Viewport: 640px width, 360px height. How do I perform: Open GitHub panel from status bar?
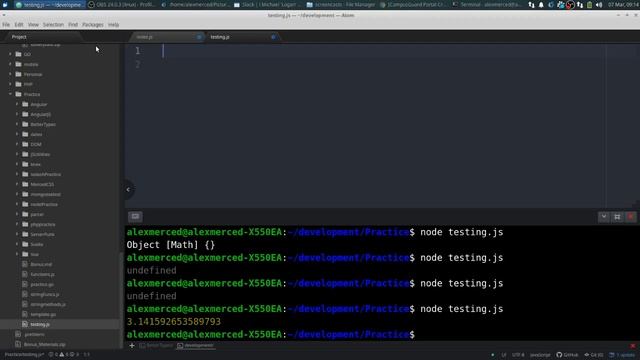[567, 355]
